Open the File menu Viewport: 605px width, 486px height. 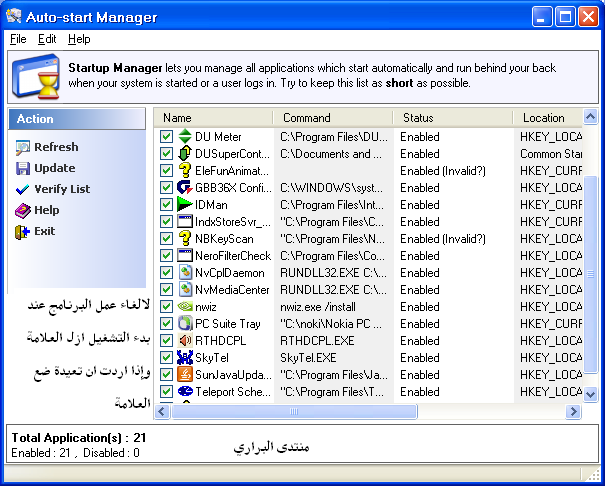point(18,39)
